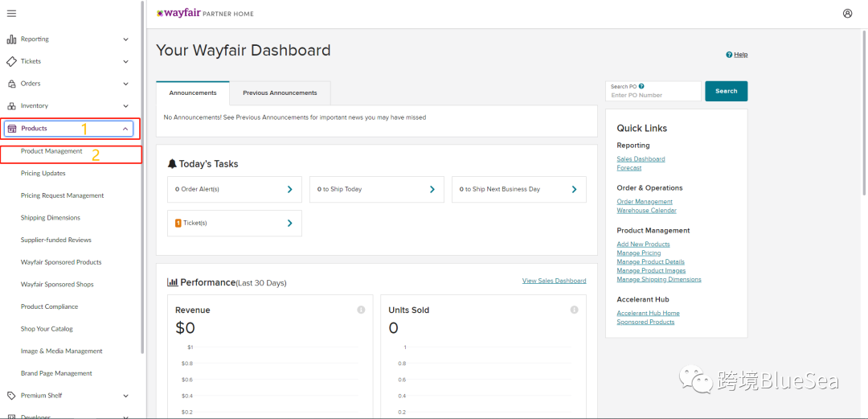Open the Warehouse Calendar link
Image resolution: width=868 pixels, height=419 pixels.
(646, 211)
